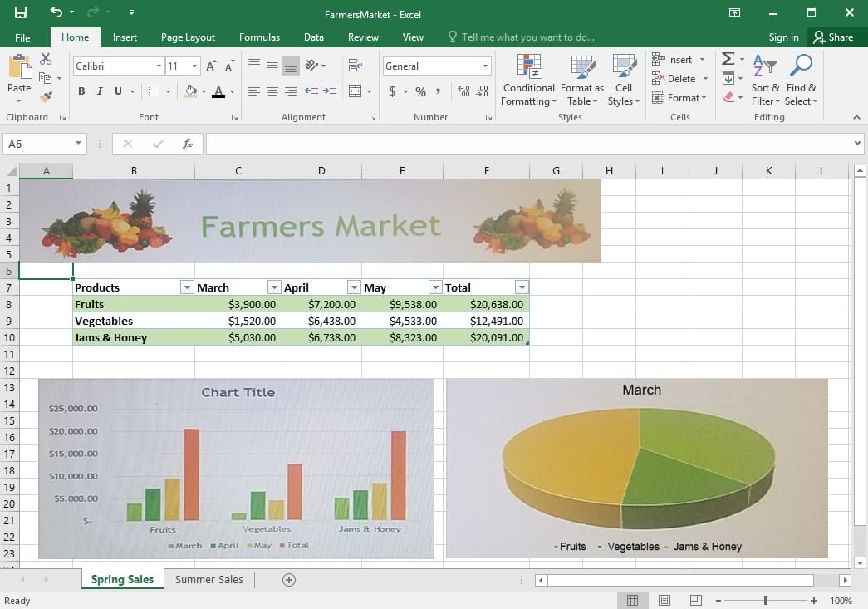This screenshot has width=868, height=609.
Task: Click the Save icon in title bar
Action: tap(21, 12)
